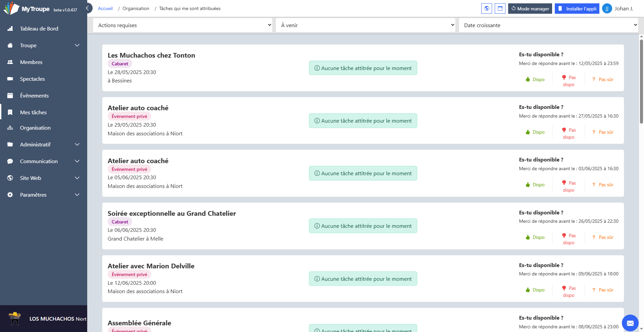Click the Paramètres gear icon
Image resolution: width=644 pixels, height=332 pixels.
[10, 195]
